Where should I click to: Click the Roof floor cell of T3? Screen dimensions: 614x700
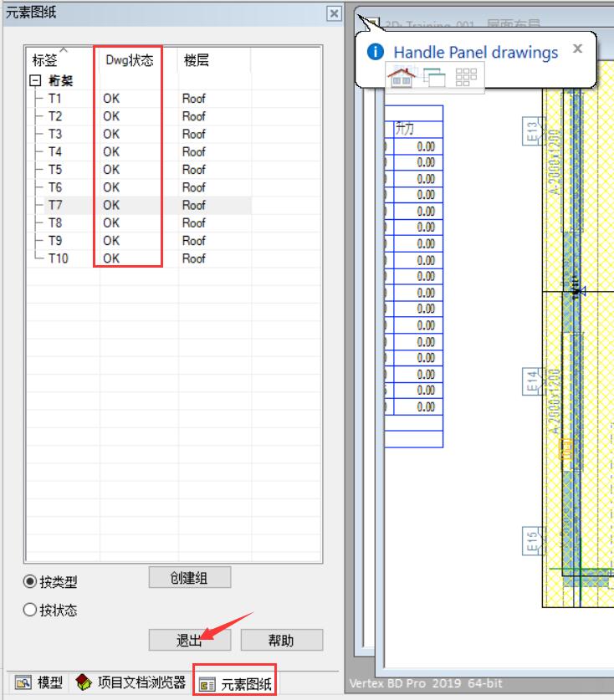(194, 134)
